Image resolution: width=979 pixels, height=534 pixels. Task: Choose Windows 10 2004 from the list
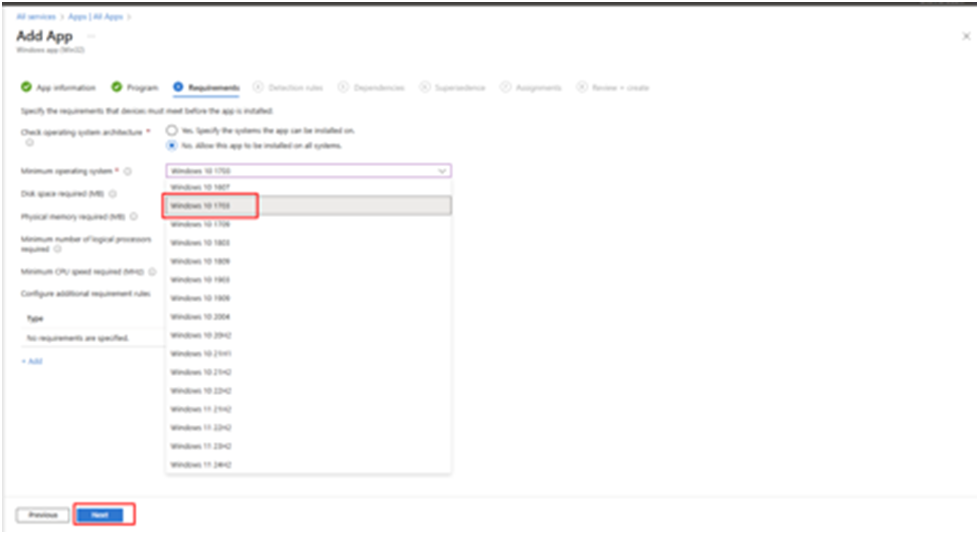click(x=308, y=317)
